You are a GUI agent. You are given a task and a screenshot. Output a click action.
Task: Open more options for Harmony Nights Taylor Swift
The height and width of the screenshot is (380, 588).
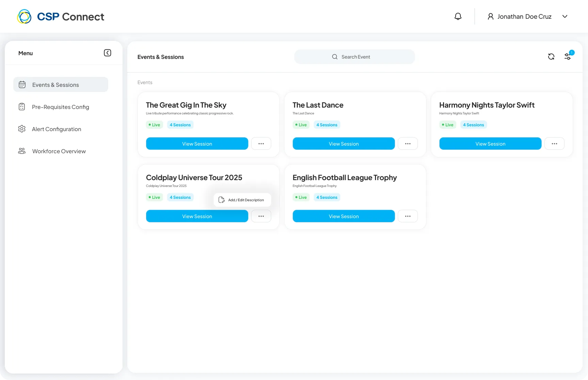pos(554,144)
